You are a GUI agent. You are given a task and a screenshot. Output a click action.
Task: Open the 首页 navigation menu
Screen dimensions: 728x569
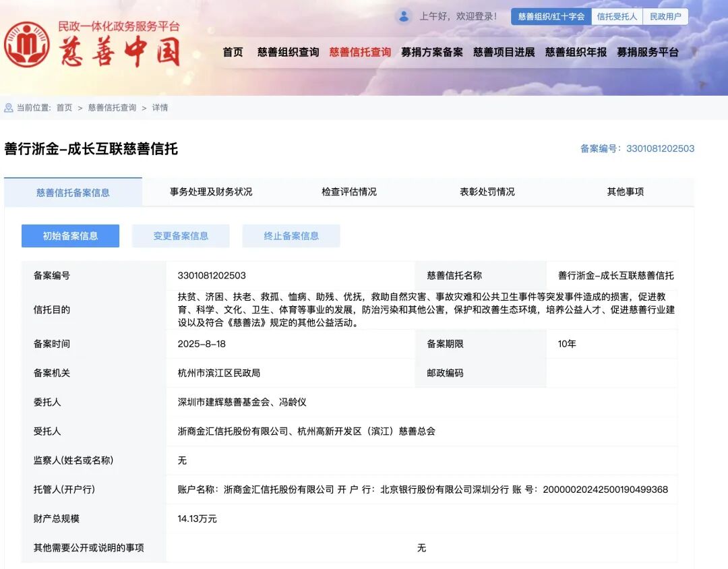coord(233,52)
